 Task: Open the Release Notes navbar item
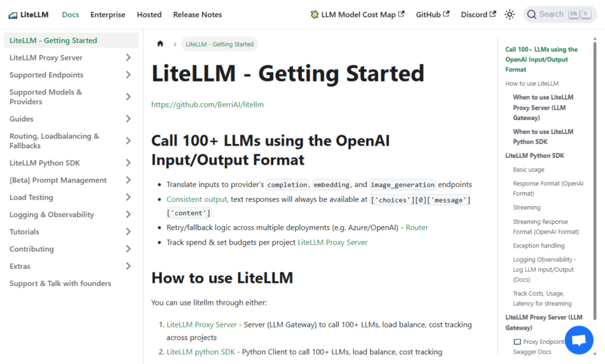point(197,14)
